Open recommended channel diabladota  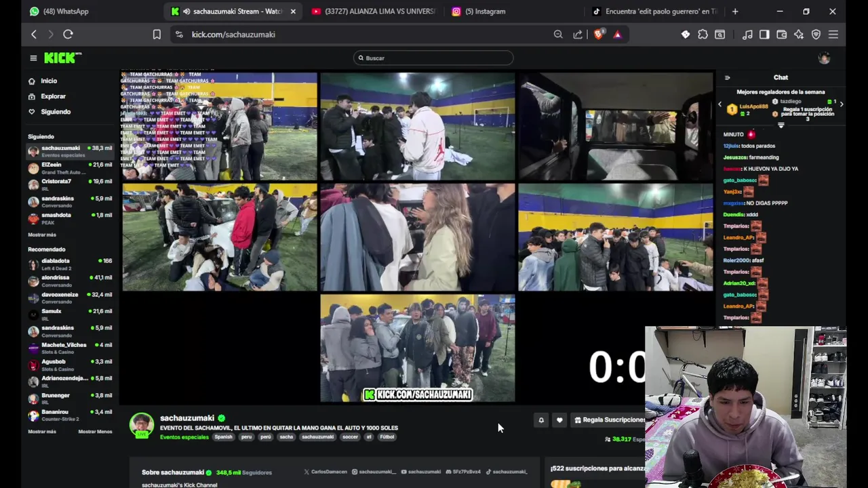70,264
